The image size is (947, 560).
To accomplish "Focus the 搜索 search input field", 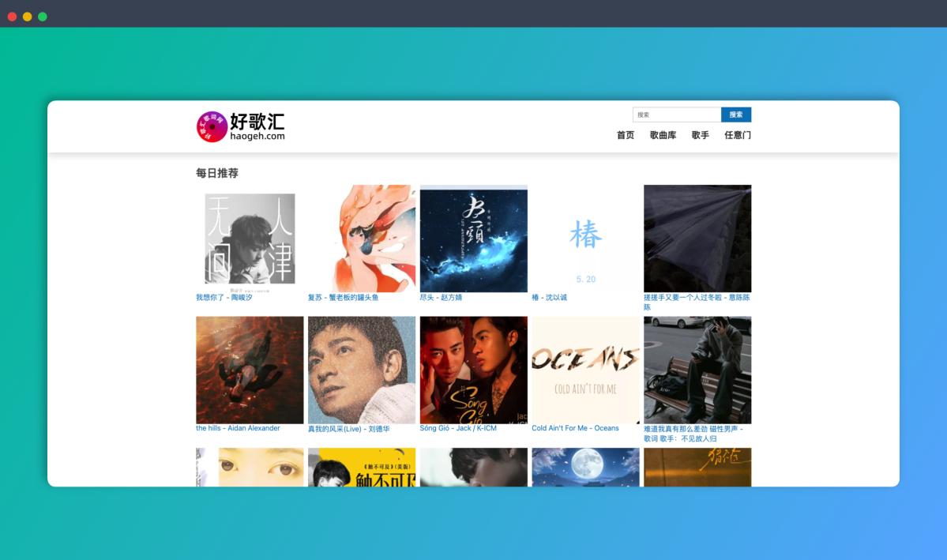I will point(676,115).
